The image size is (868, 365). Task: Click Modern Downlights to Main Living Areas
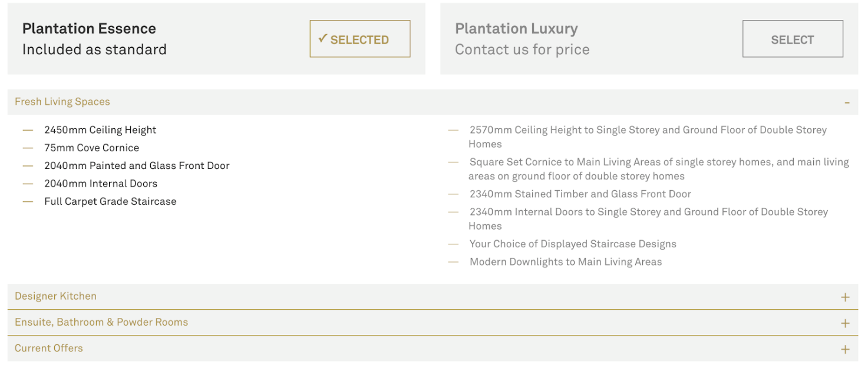566,262
